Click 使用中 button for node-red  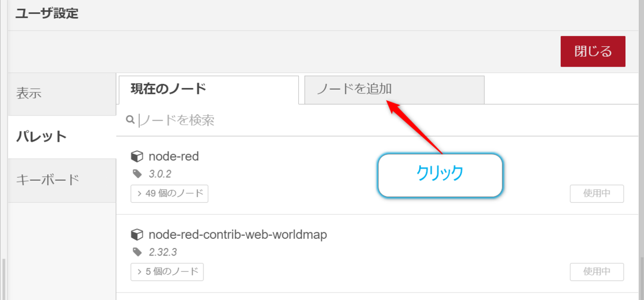pyautogui.click(x=597, y=194)
